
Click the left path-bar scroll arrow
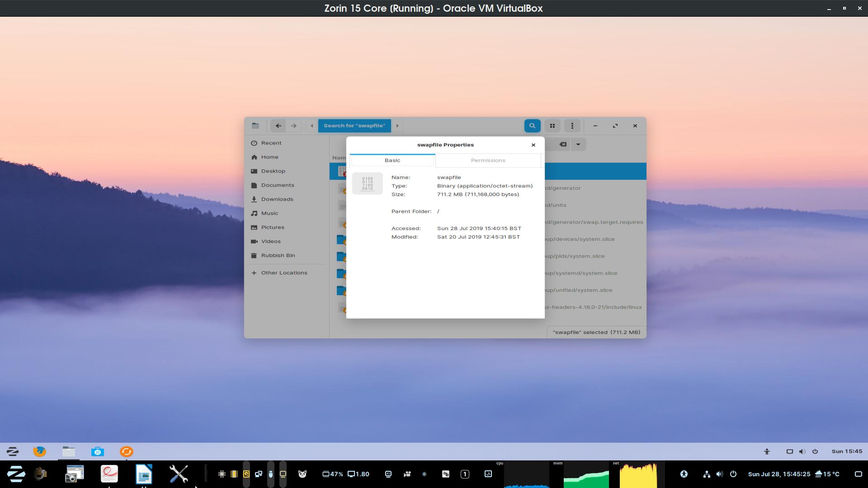click(311, 126)
